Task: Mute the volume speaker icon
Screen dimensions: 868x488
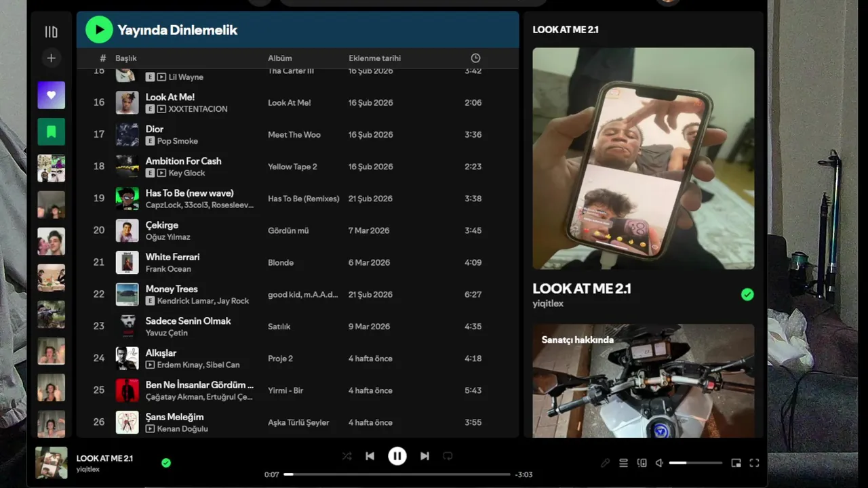Action: coord(660,463)
